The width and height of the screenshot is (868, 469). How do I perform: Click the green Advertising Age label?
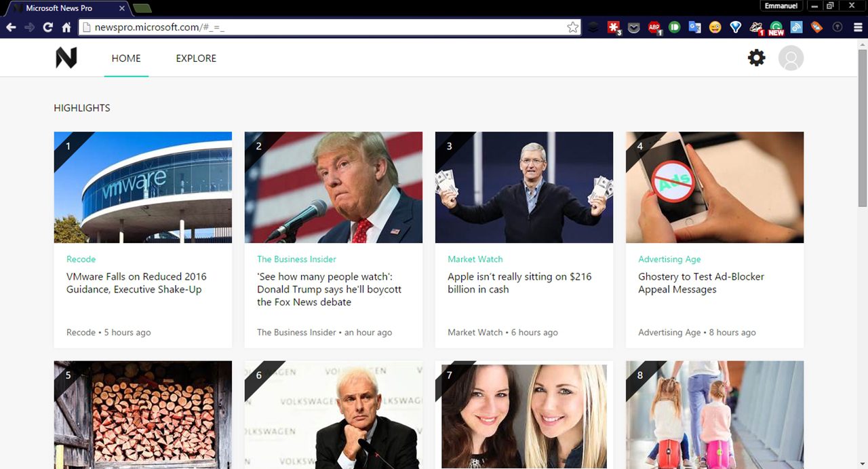pos(669,259)
